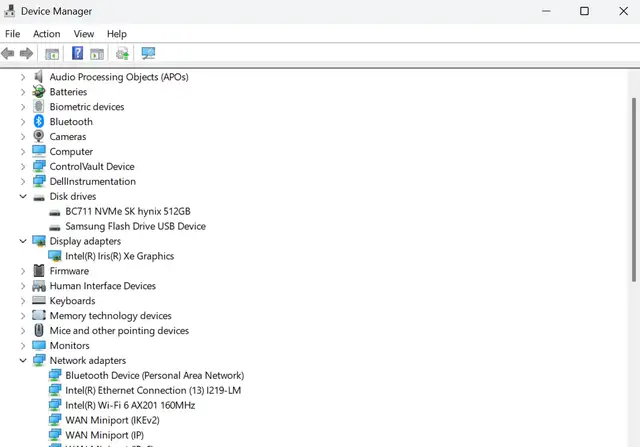Click the Computer monitor icon
640x447 pixels.
39,151
